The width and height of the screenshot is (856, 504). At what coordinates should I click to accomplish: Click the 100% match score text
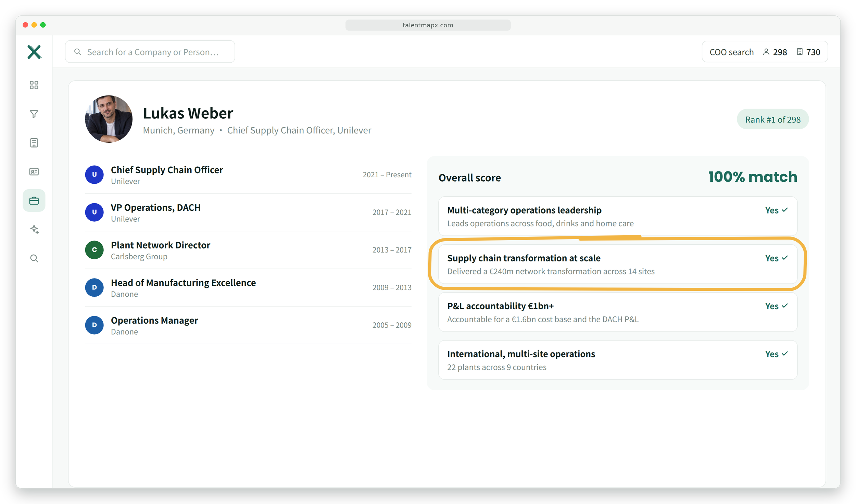coord(752,177)
